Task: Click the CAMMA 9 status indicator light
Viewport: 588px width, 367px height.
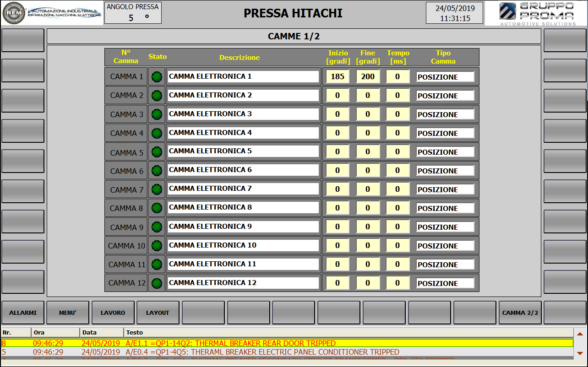Action: click(157, 227)
